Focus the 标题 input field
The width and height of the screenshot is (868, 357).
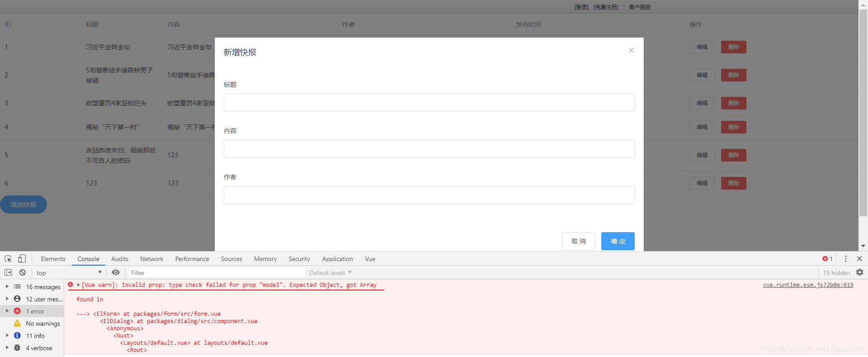point(429,103)
